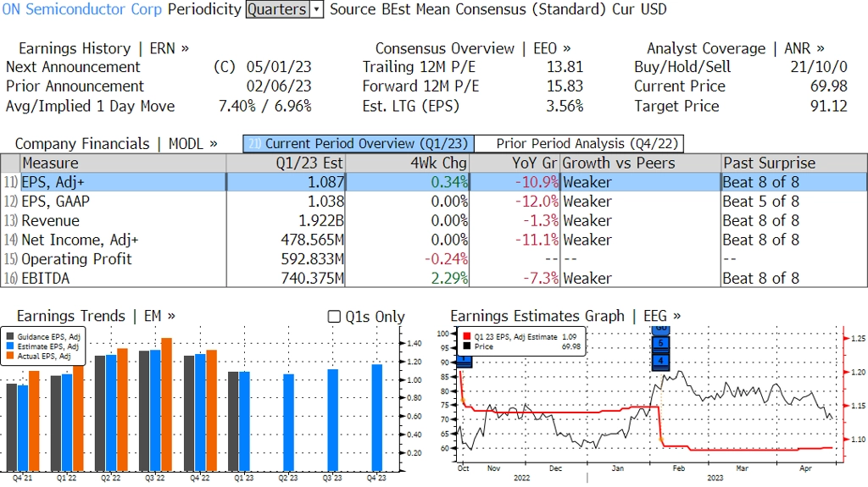This screenshot has width=868, height=487.
Task: Click the Q2'23 blue estimate bar
Action: tap(288, 423)
